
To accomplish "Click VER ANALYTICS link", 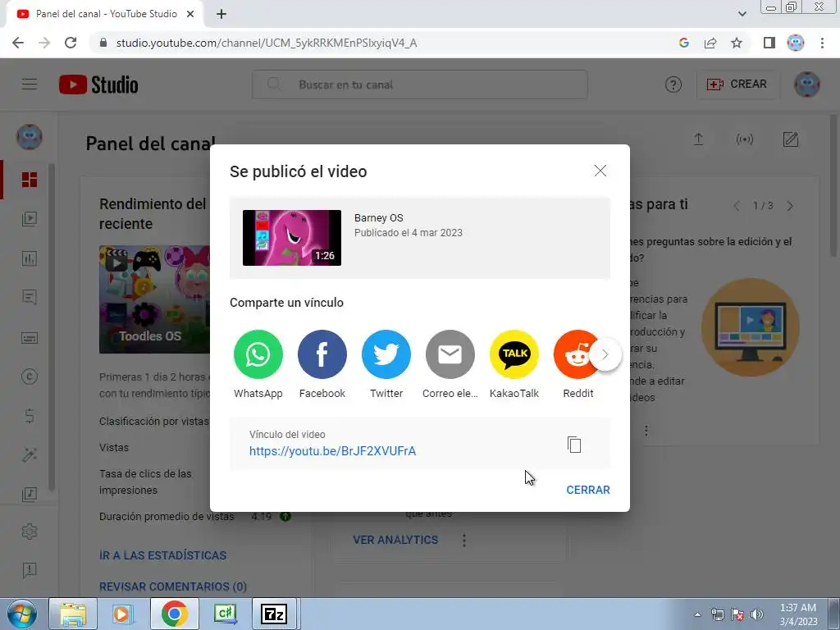I will [395, 540].
